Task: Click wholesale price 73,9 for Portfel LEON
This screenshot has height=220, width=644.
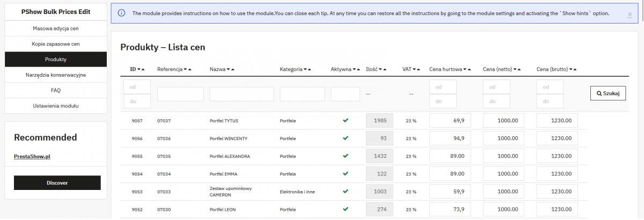Action: click(x=450, y=209)
